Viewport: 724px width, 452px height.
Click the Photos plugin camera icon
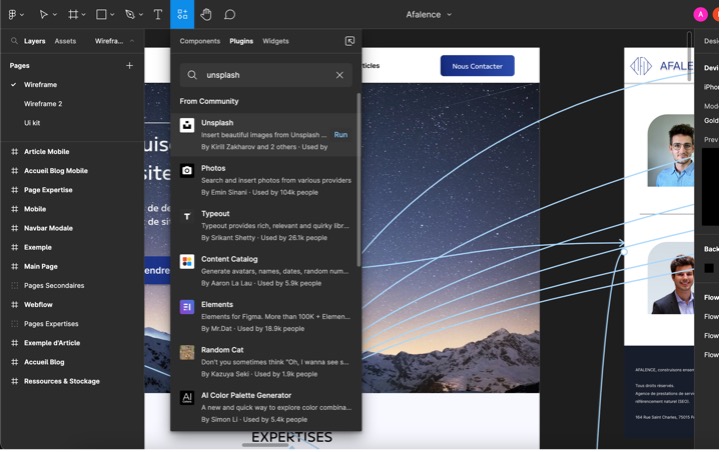point(187,170)
